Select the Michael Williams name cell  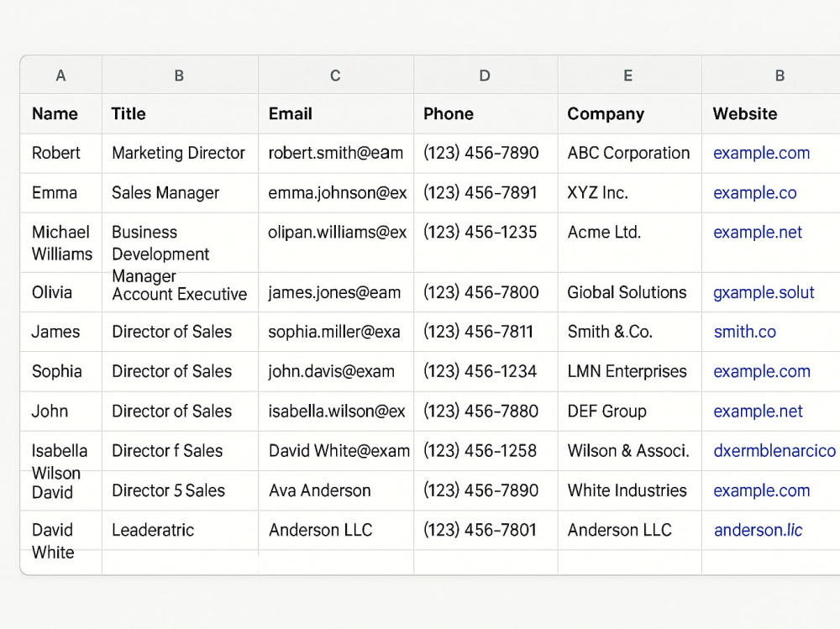click(61, 243)
